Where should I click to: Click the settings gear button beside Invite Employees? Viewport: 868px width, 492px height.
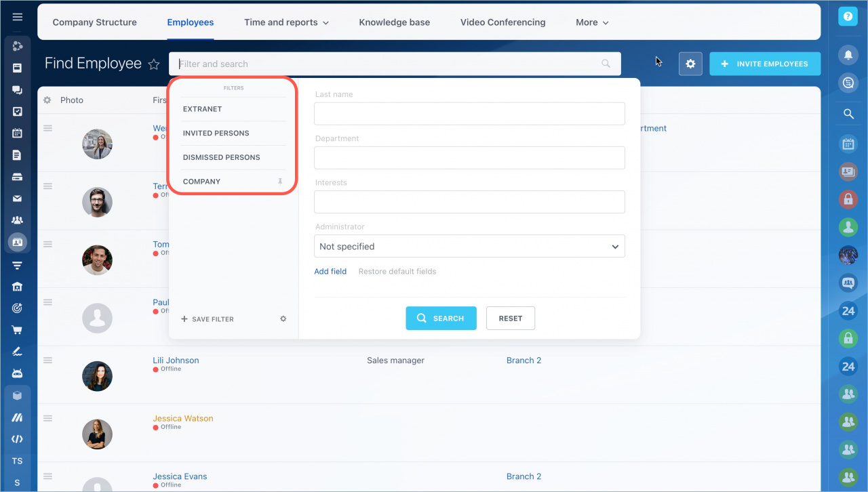click(x=690, y=64)
